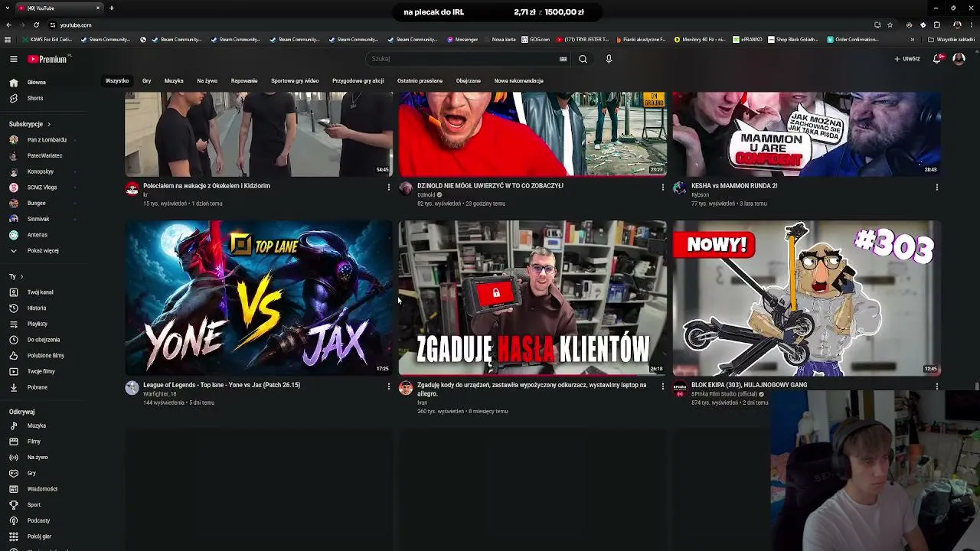The height and width of the screenshot is (551, 980).
Task: Open more options for DZINOLD video
Action: pyautogui.click(x=663, y=187)
